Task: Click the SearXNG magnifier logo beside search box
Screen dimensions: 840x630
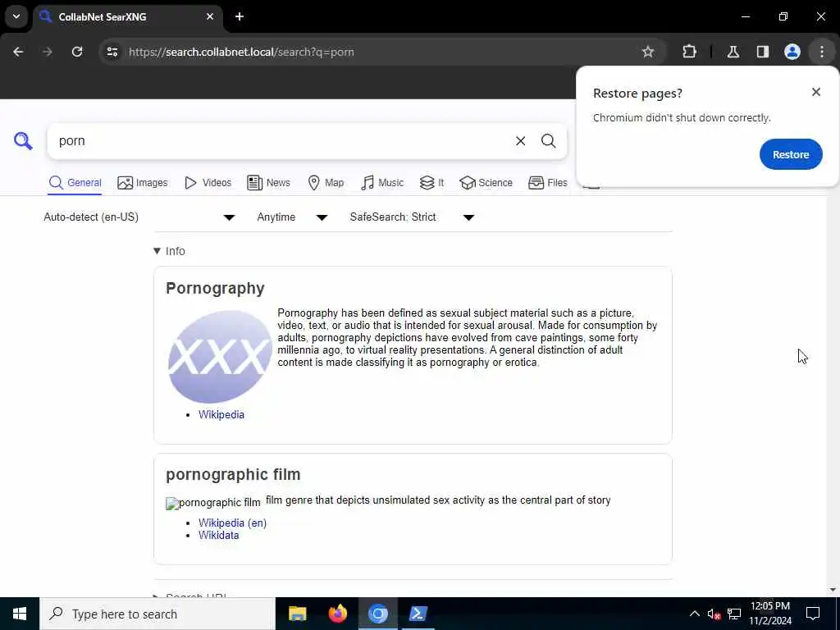Action: pos(23,141)
